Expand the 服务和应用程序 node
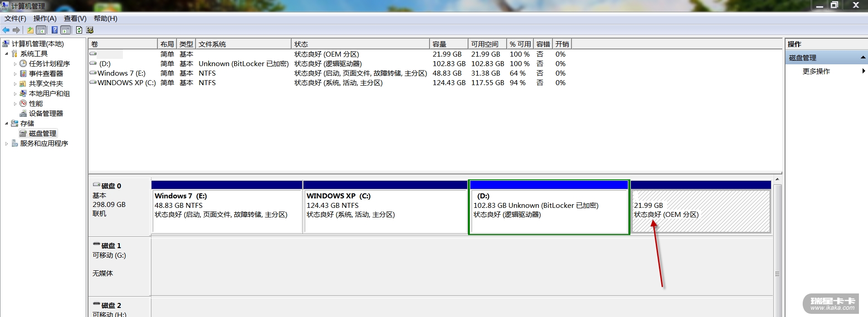 [6, 144]
